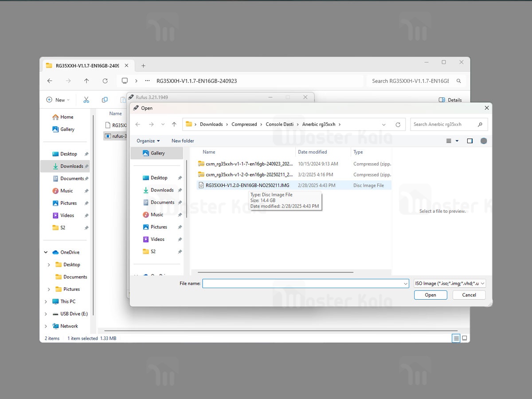
Task: Click Compressed in the breadcrumb path
Action: coord(244,125)
